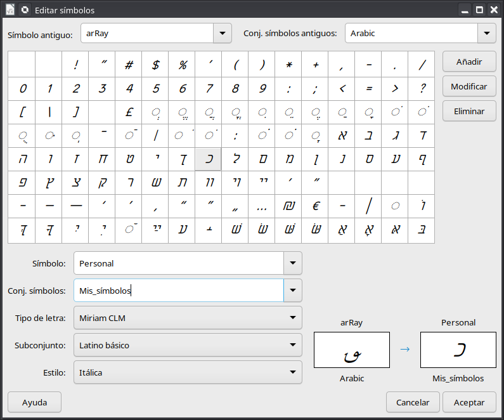The width and height of the screenshot is (504, 420).
Task: Choose the left square bracket [ cell
Action: 22,112
